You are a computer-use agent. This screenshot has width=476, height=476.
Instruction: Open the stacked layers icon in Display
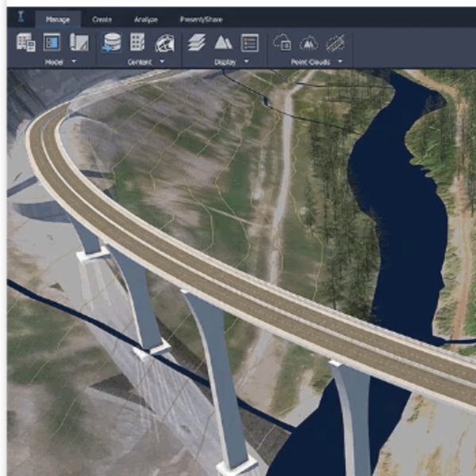pyautogui.click(x=197, y=43)
